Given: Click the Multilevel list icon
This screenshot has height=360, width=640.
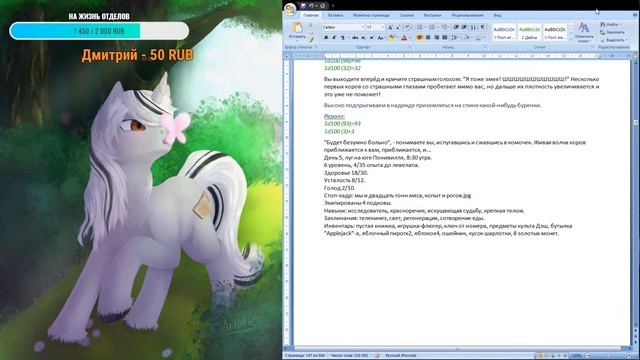Looking at the screenshot, I should coord(445,27).
